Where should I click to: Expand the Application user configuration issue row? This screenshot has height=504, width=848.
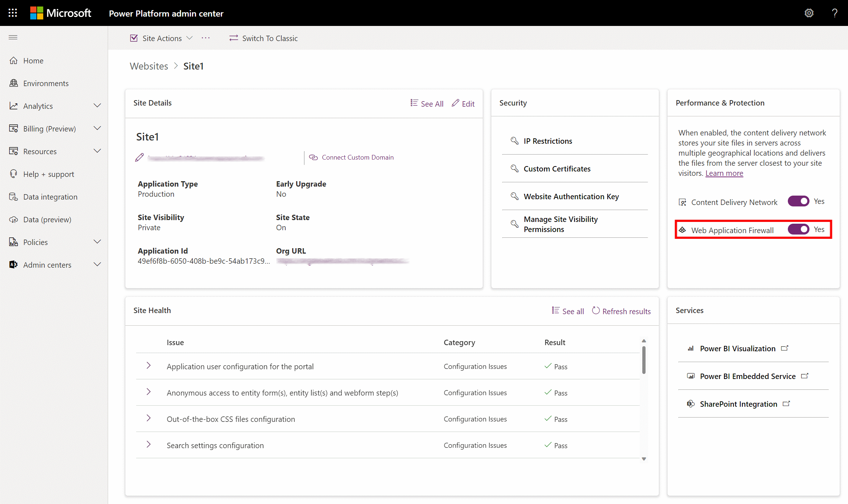tap(148, 365)
